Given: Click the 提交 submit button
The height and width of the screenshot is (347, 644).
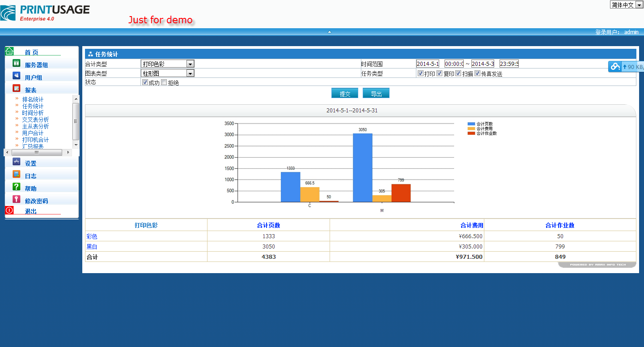Looking at the screenshot, I should pos(345,93).
